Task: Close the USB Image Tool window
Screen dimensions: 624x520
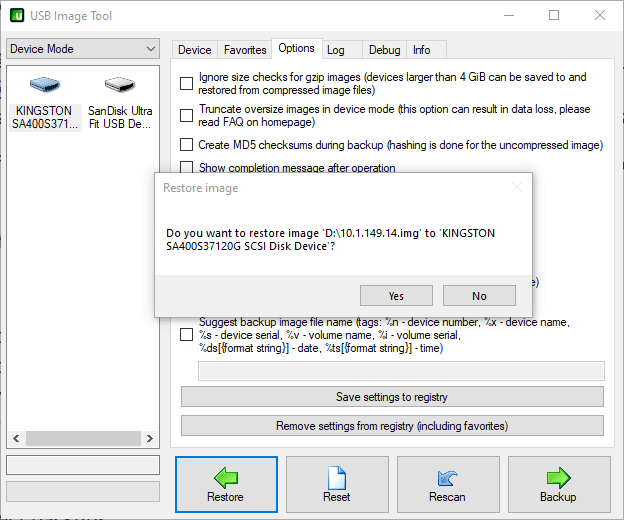Action: tap(600, 16)
